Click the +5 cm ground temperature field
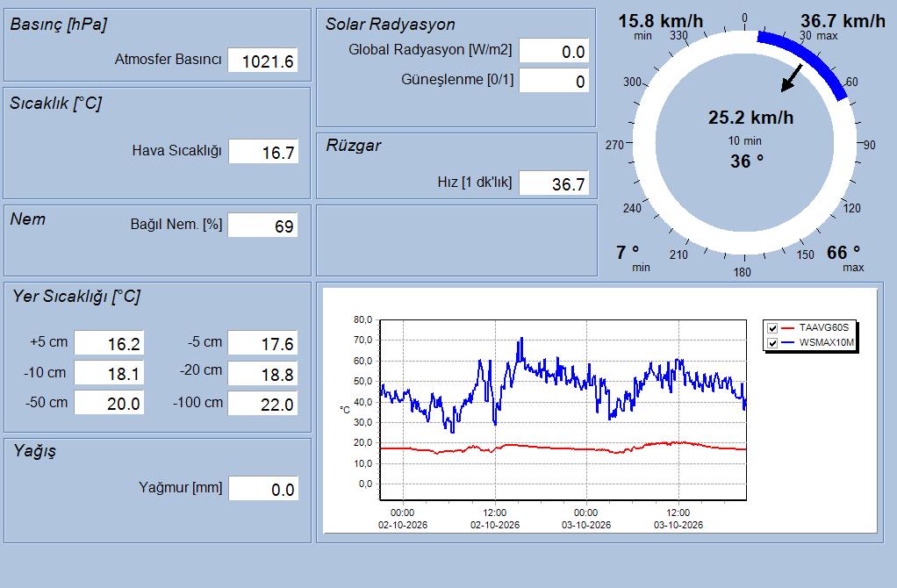Viewport: 897px width, 588px height. tap(109, 343)
